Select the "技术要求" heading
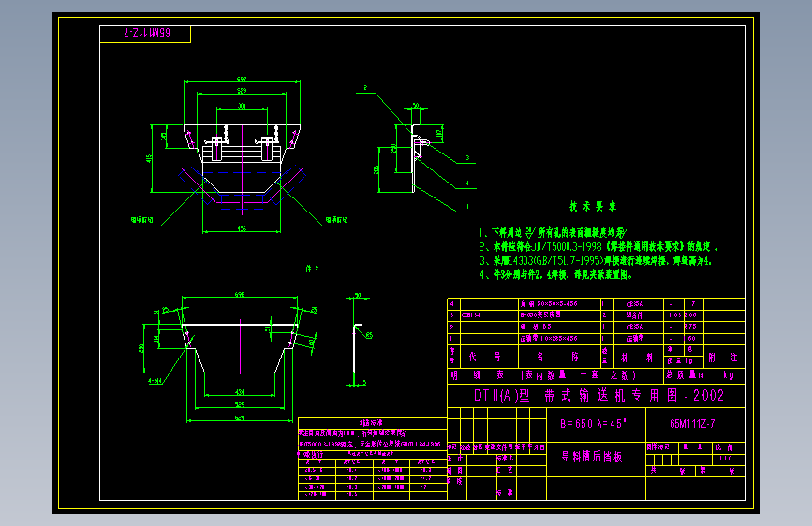 pos(593,207)
